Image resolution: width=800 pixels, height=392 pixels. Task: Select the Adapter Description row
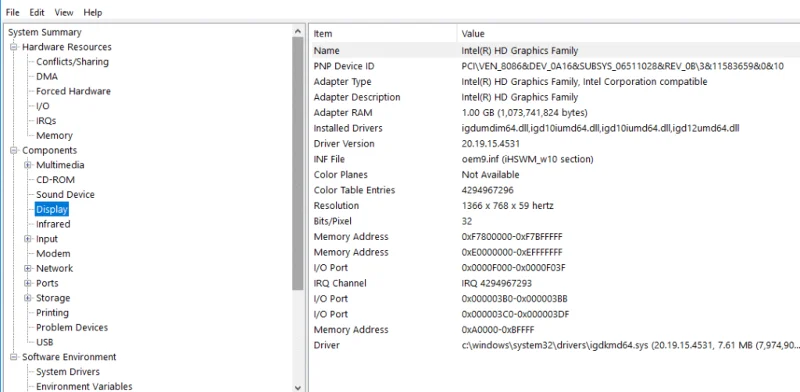click(555, 97)
